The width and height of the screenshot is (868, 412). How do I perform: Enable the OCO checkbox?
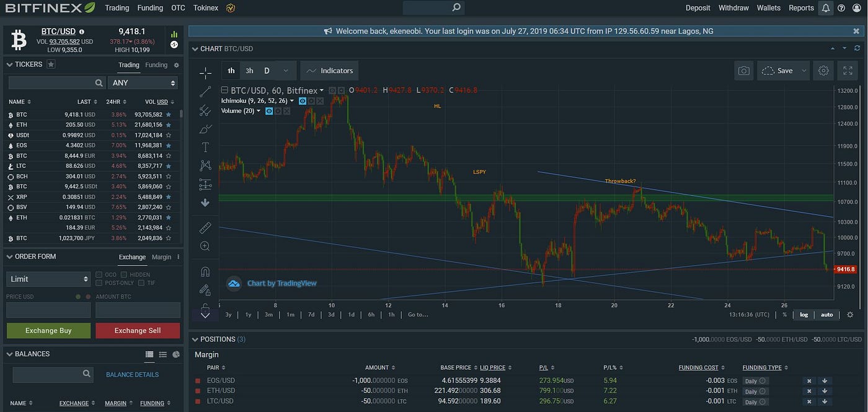(x=99, y=274)
